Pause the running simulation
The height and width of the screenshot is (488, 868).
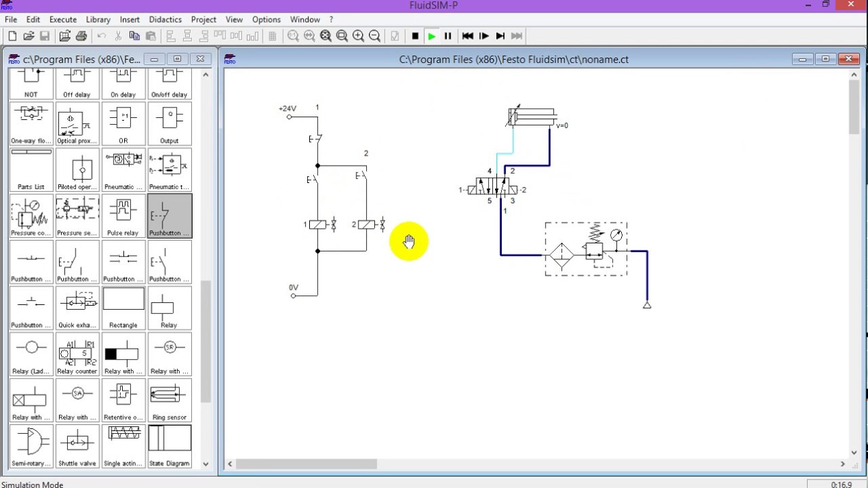tap(448, 36)
